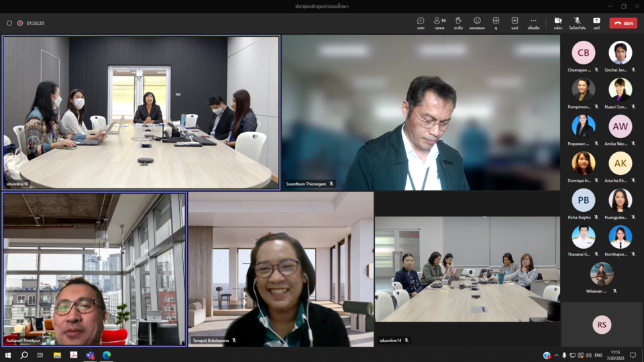The image size is (644, 362).
Task: Raise your hand in the meeting
Action: click(458, 23)
